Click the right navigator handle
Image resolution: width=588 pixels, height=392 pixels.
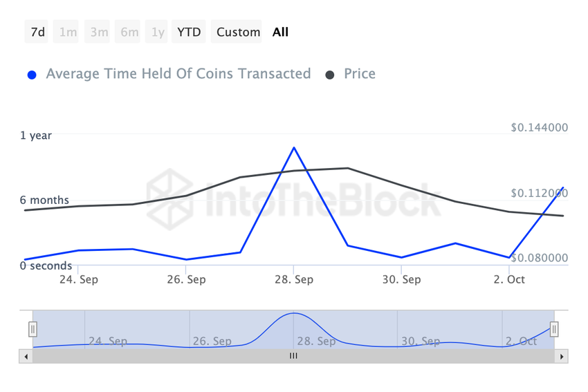point(554,329)
